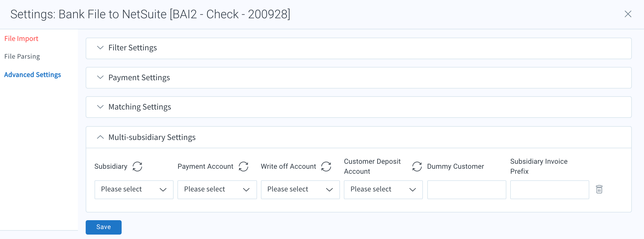Click the Subsidiary Invoice Prefix label
This screenshot has height=239, width=644.
[x=539, y=166]
